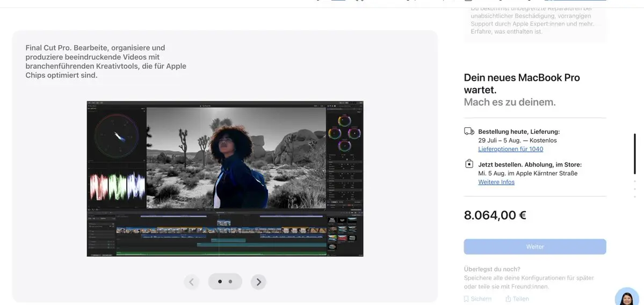Click the Final Cut Pro screenshot image
Screen dimensions: 644x305
pos(225,179)
